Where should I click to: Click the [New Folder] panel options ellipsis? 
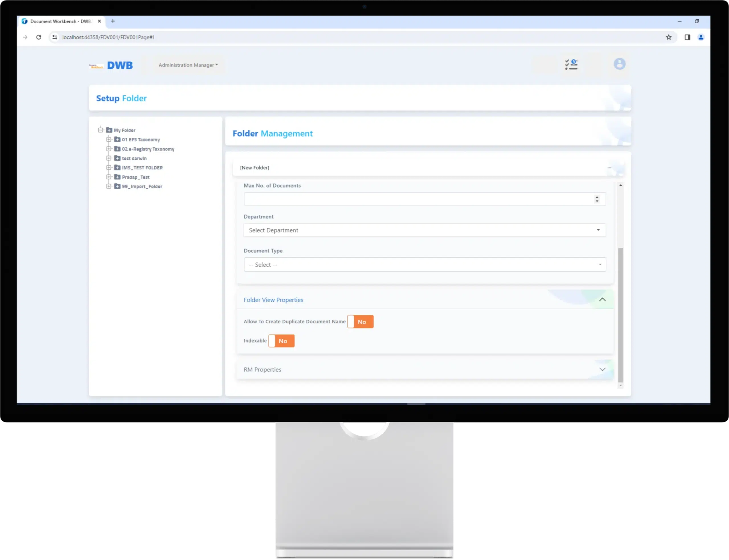(609, 168)
